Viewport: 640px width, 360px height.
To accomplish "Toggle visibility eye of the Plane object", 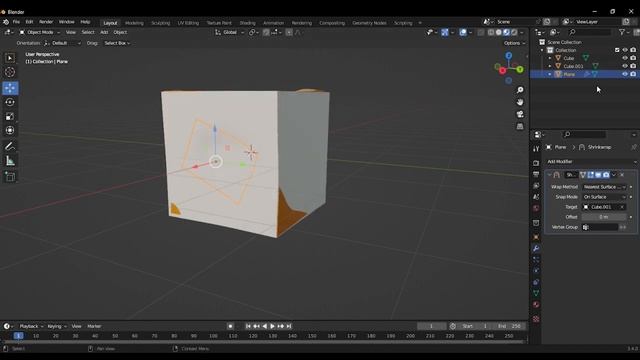I will tap(624, 74).
